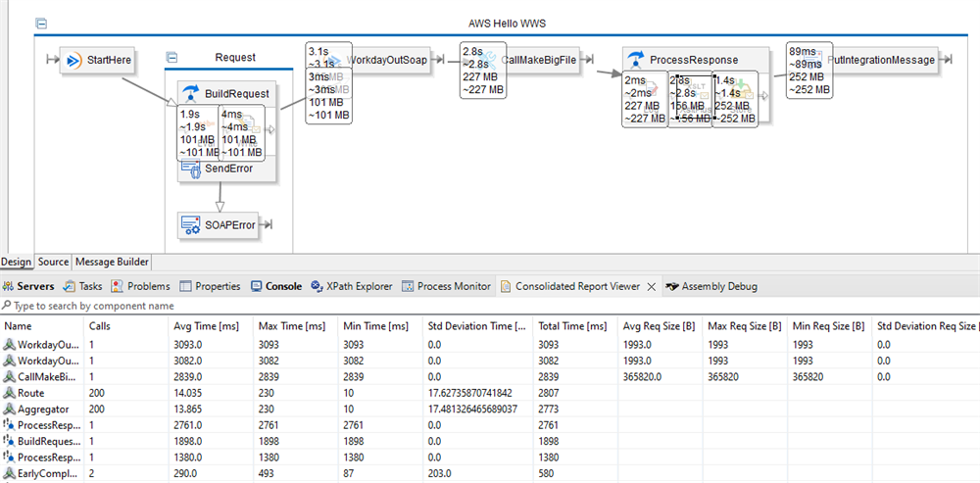Image resolution: width=980 pixels, height=483 pixels.
Task: Open the Problems view tab
Action: pos(140,286)
